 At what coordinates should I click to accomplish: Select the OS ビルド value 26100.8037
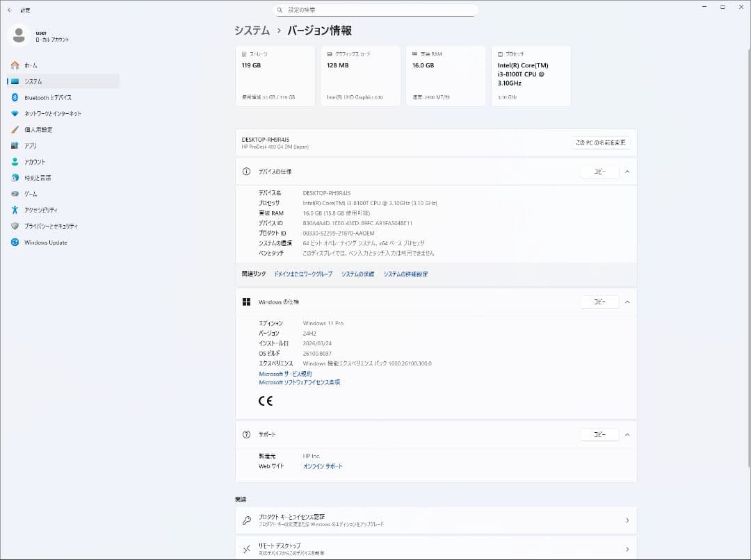(x=317, y=354)
